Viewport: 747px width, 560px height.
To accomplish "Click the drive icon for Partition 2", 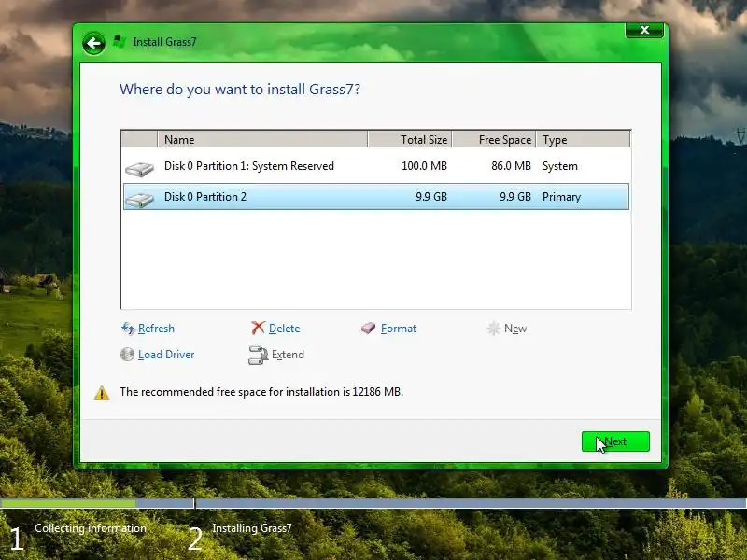I will (139, 199).
